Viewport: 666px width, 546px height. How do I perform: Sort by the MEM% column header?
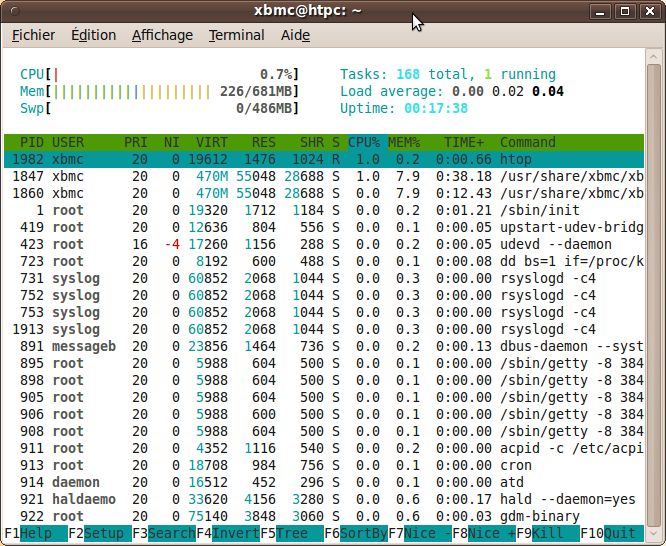coord(404,142)
